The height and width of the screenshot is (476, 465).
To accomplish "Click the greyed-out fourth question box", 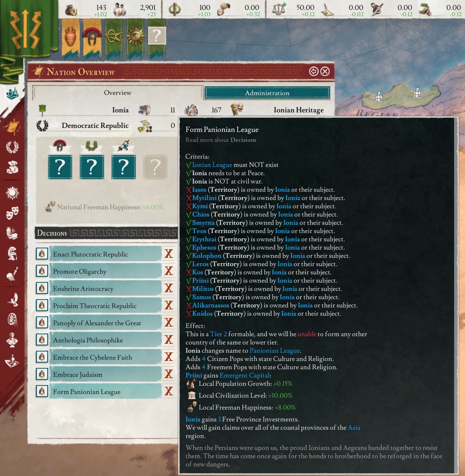I will coord(155,167).
